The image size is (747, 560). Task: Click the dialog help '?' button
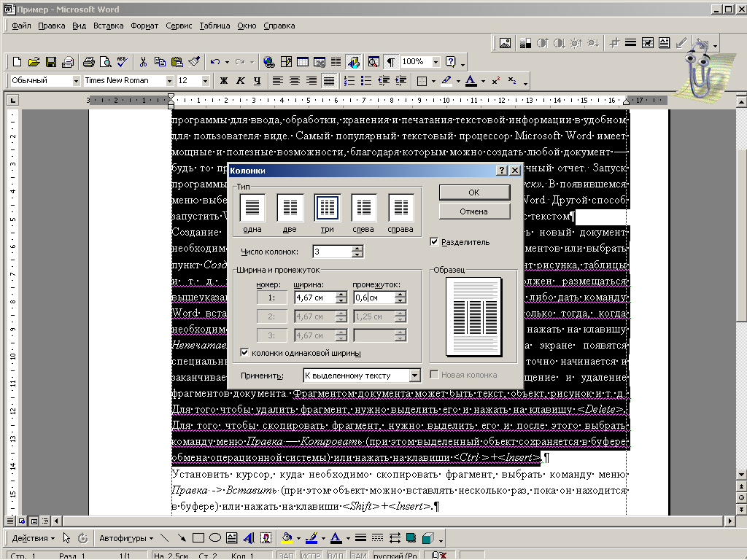point(502,171)
